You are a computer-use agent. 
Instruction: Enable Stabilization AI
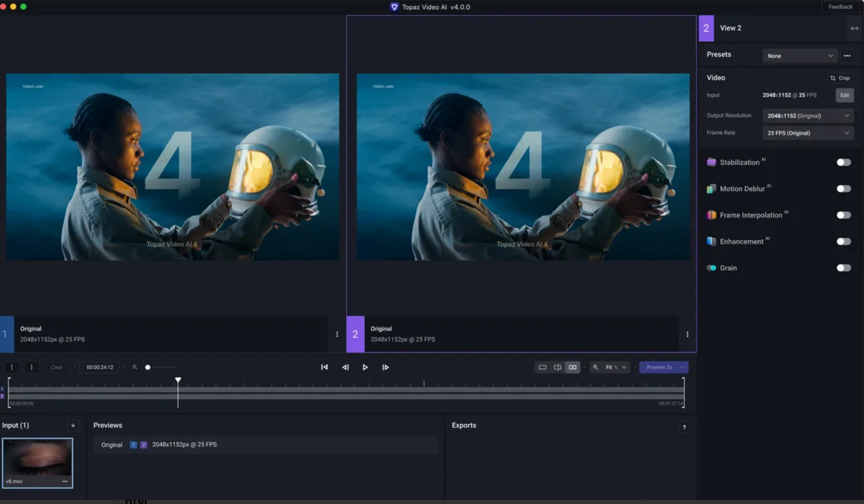click(844, 162)
